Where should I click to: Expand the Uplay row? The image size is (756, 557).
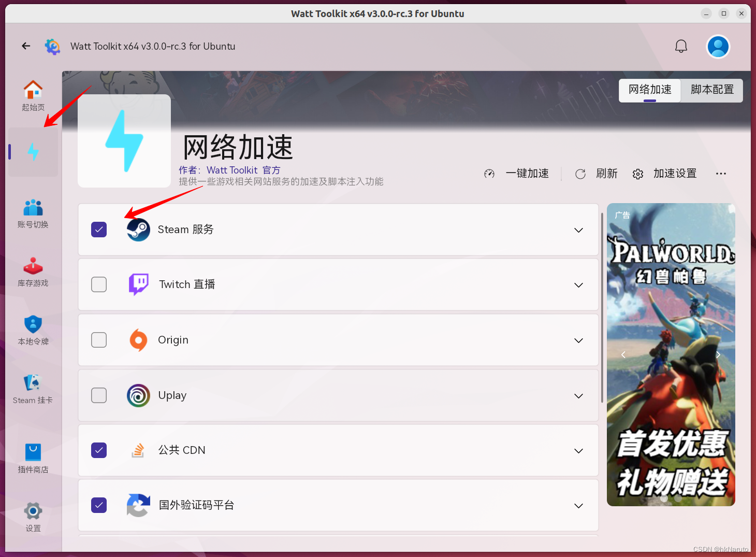[x=579, y=396]
